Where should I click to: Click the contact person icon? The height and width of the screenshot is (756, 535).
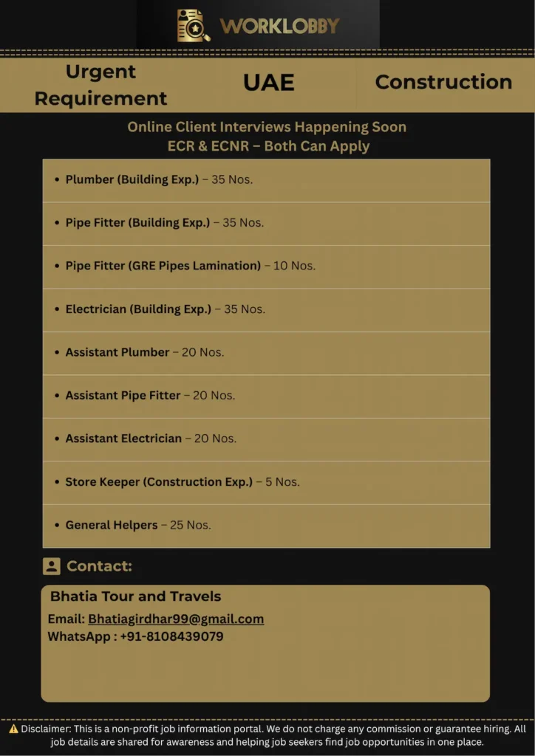[51, 566]
